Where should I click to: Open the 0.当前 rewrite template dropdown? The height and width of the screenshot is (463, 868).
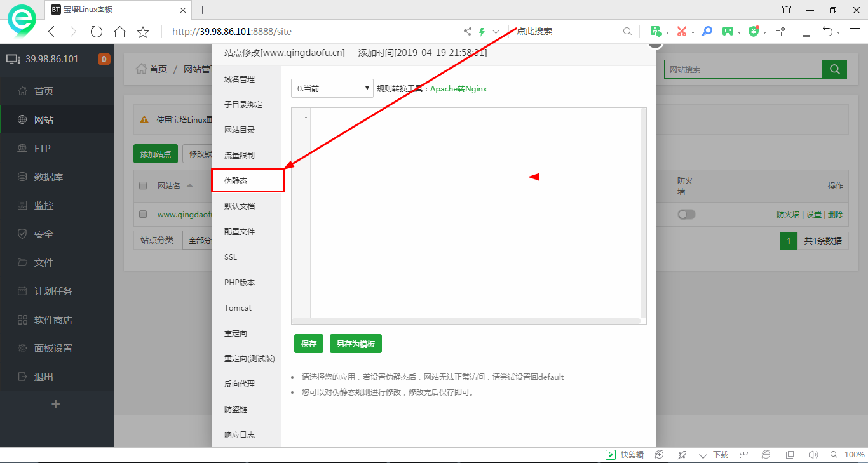[332, 88]
